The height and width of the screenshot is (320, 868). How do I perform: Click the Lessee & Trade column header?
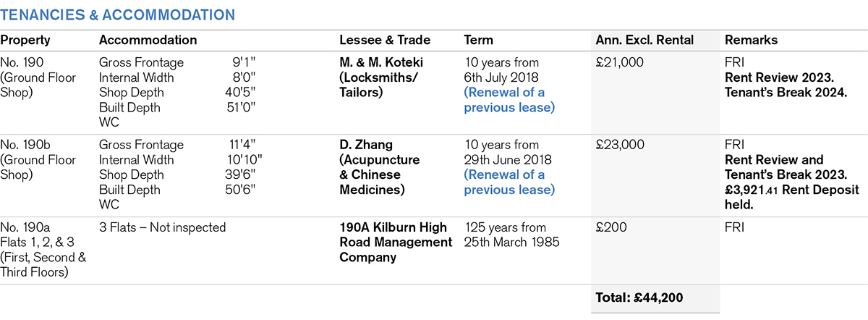click(385, 41)
